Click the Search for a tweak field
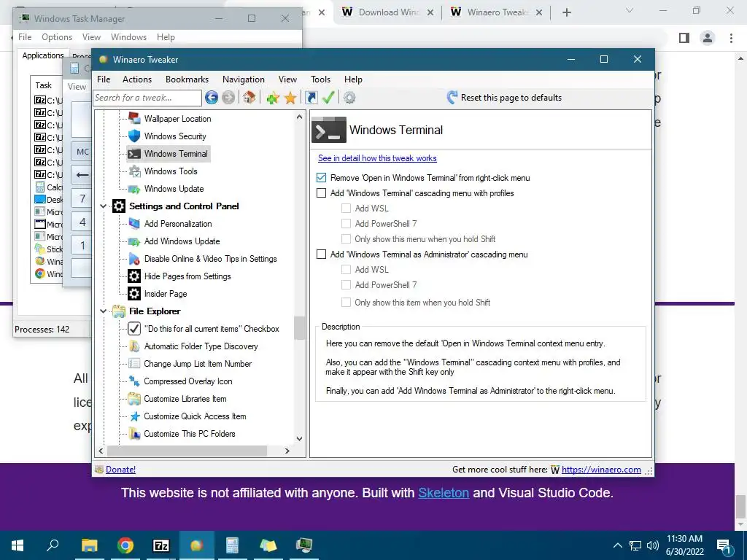 click(x=147, y=98)
